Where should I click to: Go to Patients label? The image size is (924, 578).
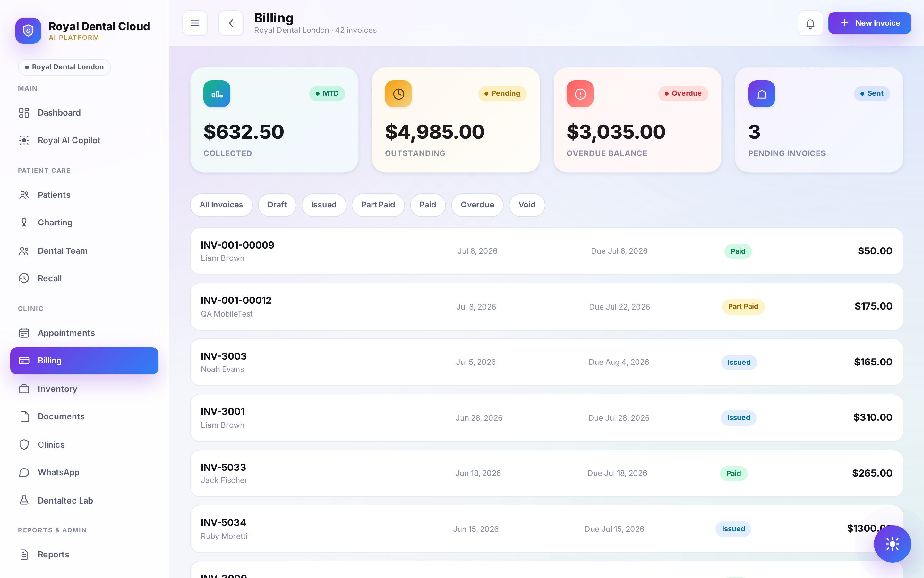pos(54,195)
